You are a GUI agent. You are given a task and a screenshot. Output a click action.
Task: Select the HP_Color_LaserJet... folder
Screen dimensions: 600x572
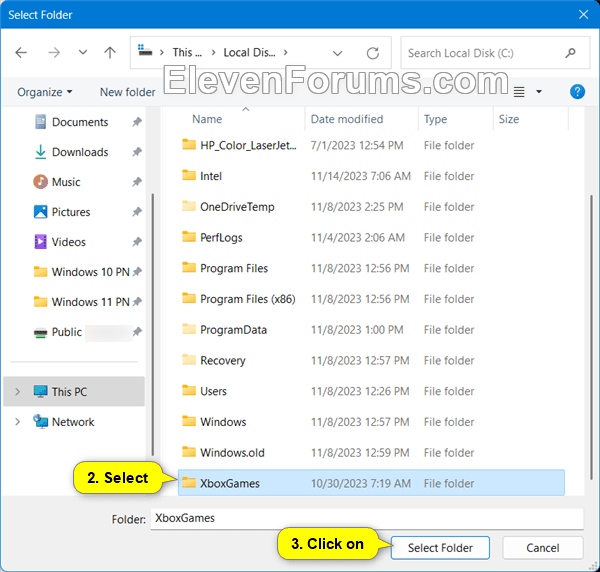pyautogui.click(x=248, y=145)
